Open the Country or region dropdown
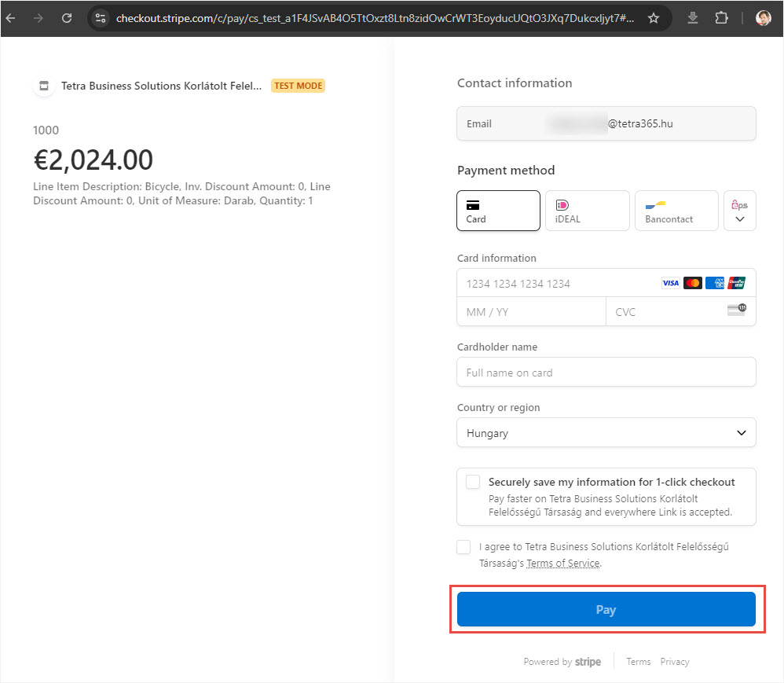 (x=606, y=433)
